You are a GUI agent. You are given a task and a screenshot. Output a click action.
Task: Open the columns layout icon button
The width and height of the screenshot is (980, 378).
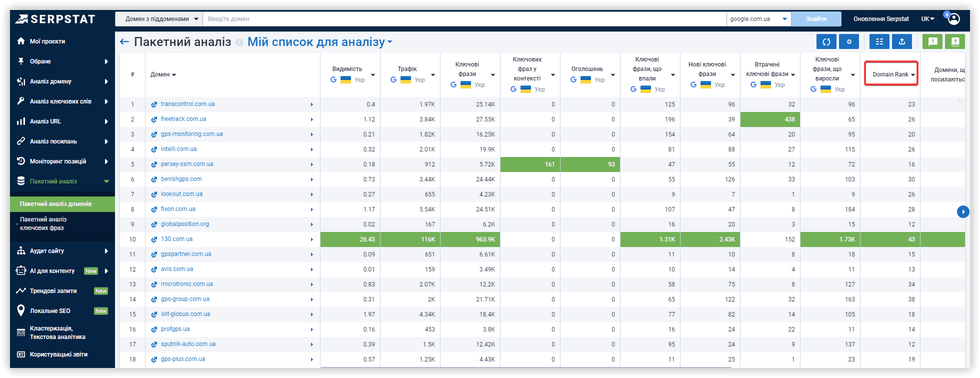(x=879, y=42)
